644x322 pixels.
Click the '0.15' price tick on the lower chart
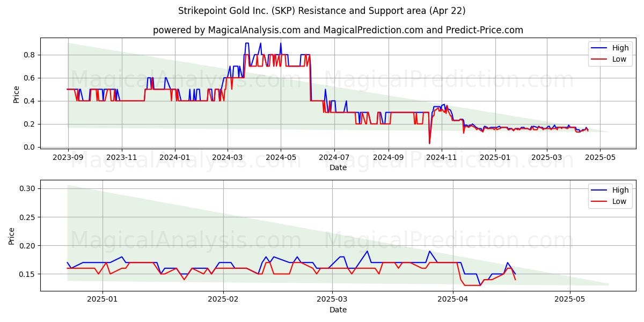[x=27, y=274]
